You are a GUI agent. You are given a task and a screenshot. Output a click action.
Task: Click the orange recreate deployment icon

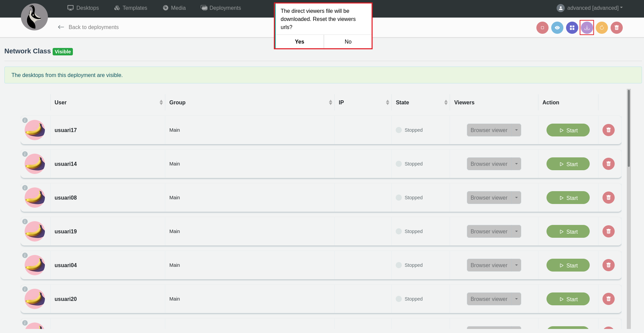tap(601, 28)
